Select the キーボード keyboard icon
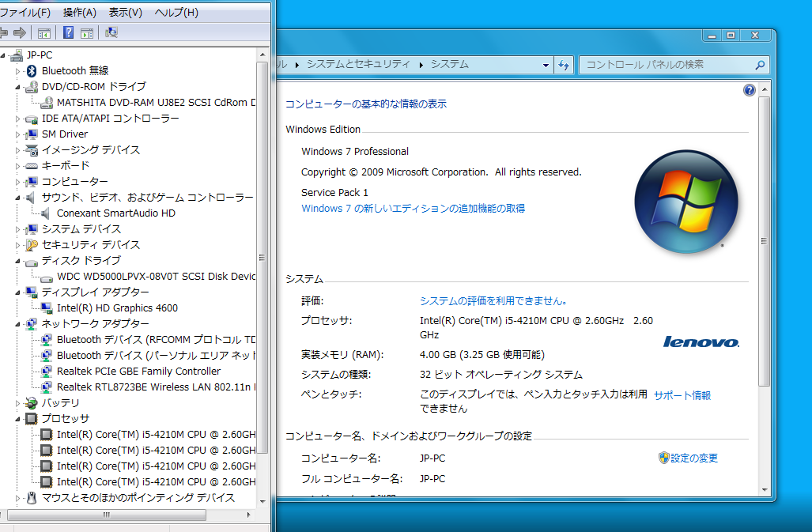Image resolution: width=812 pixels, height=532 pixels. click(32, 166)
